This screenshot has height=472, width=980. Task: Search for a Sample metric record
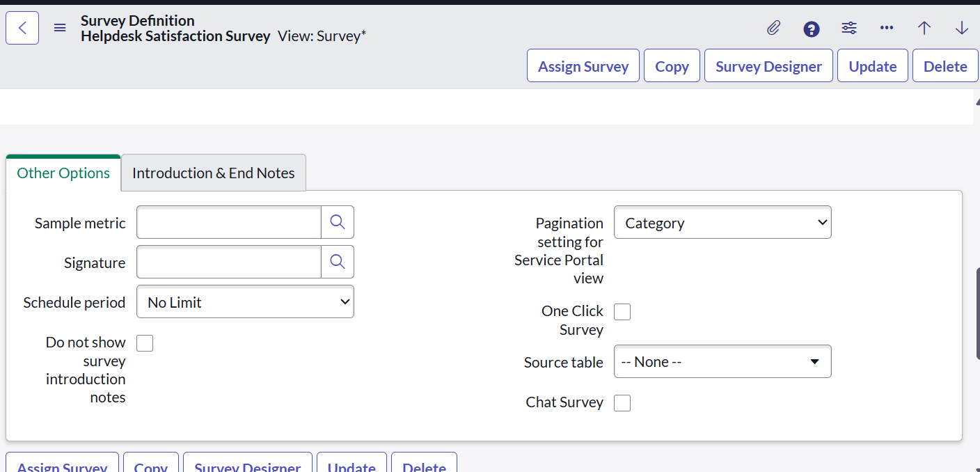click(338, 222)
